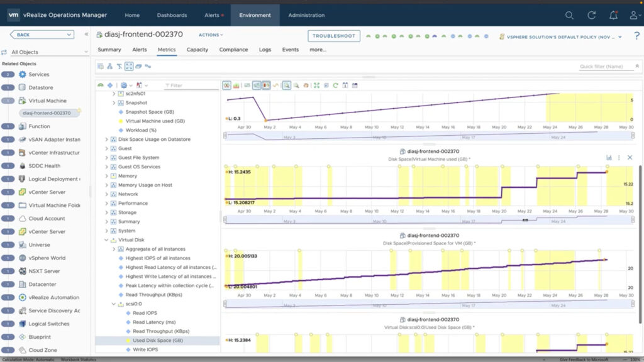Click the hierarchy tree icon above the metric list
Screen dimensions: 644x362
pos(109,66)
